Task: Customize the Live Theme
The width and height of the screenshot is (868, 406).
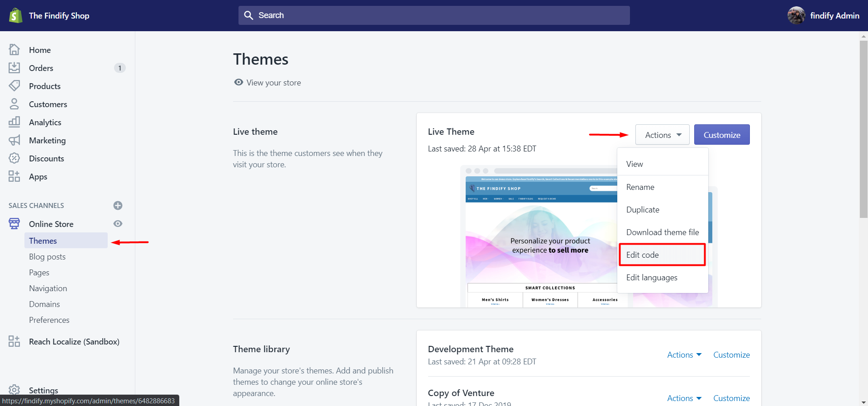Action: click(x=722, y=135)
